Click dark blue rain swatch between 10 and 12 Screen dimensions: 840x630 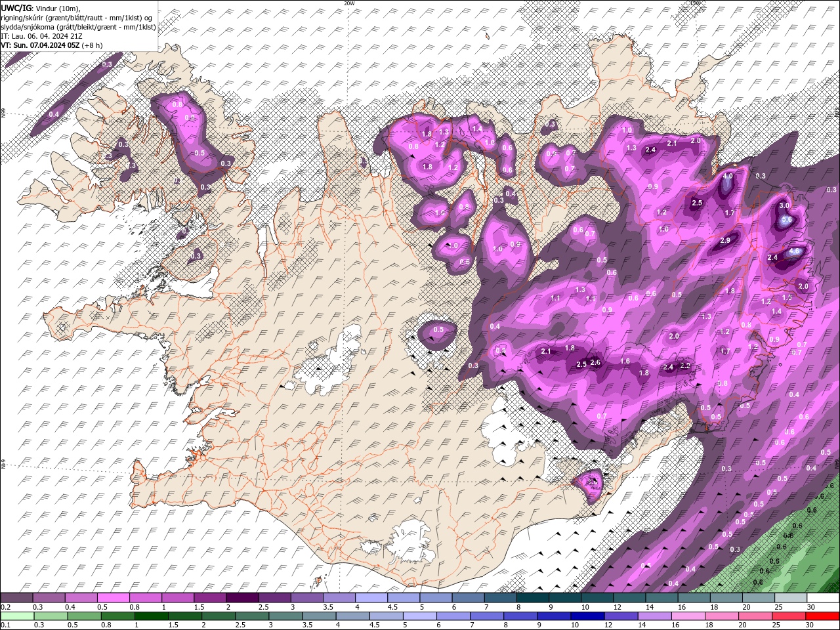587,616
